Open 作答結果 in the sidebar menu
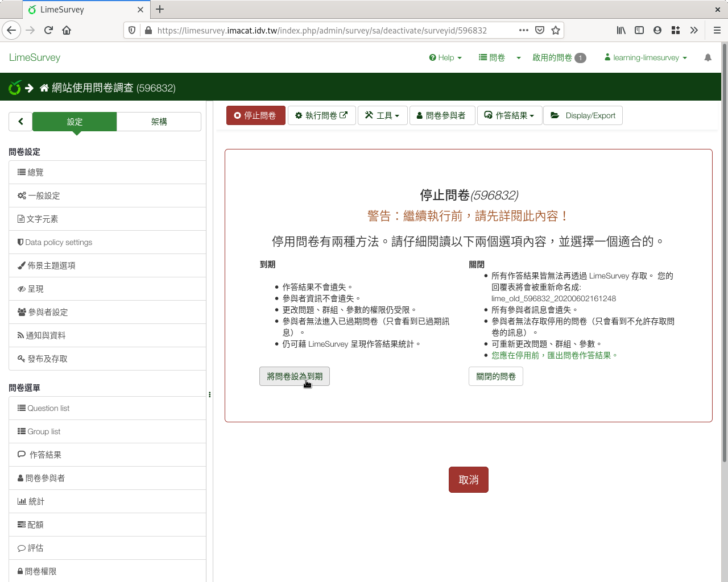 107,455
